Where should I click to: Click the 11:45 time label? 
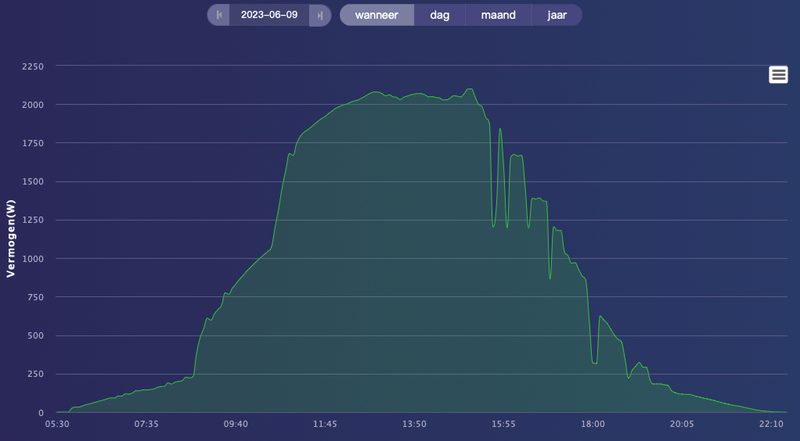[325, 424]
